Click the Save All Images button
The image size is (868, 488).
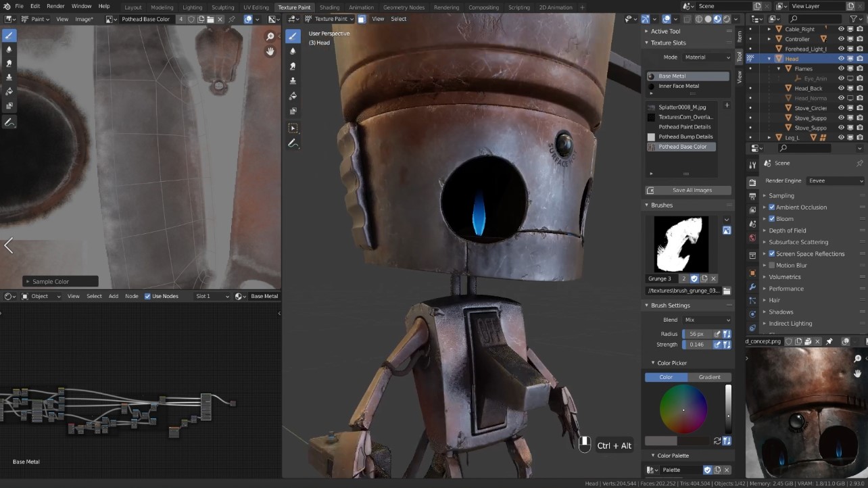click(688, 190)
